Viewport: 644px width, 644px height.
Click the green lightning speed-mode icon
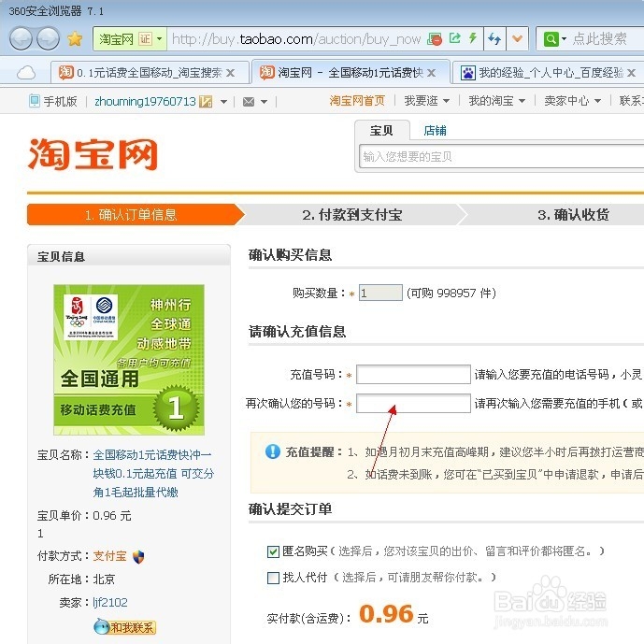[473, 38]
